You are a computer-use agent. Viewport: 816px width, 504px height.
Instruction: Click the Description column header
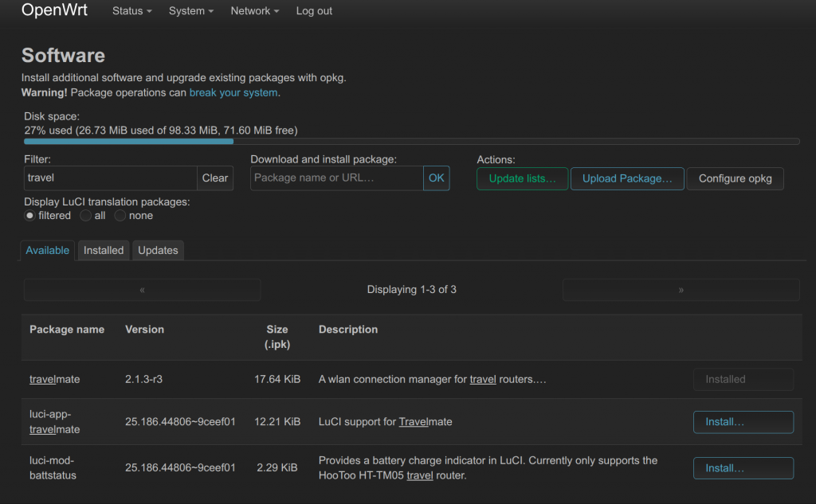(348, 330)
